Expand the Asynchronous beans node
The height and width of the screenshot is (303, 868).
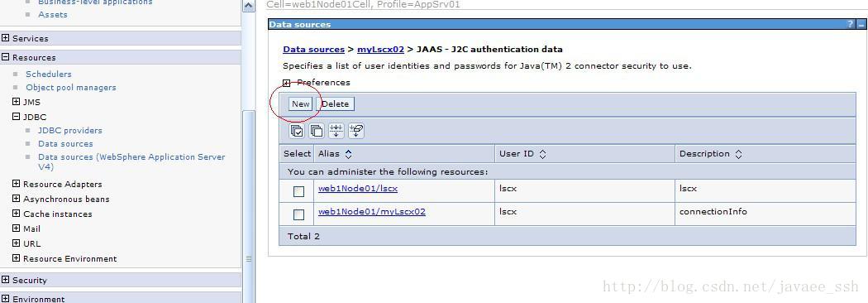click(x=16, y=199)
